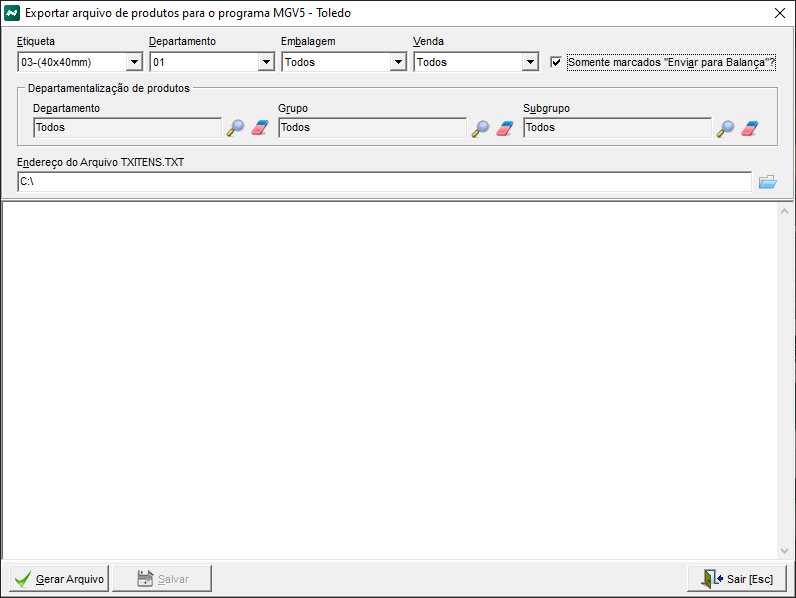This screenshot has width=796, height=598.
Task: Click the application icon in title bar
Action: pyautogui.click(x=12, y=13)
